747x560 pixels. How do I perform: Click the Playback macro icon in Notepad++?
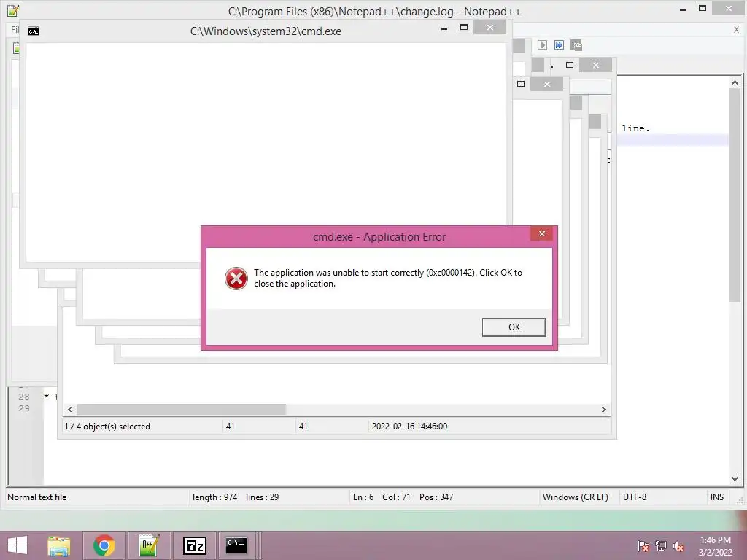(x=542, y=44)
